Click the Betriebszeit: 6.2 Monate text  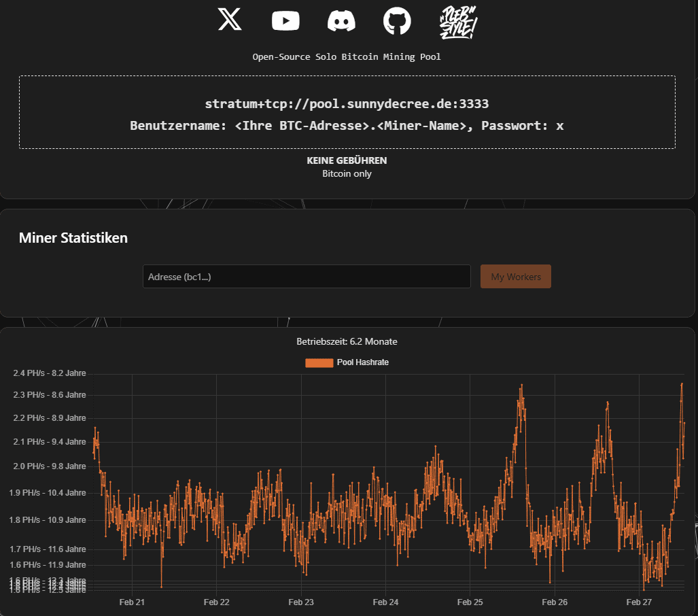point(347,341)
